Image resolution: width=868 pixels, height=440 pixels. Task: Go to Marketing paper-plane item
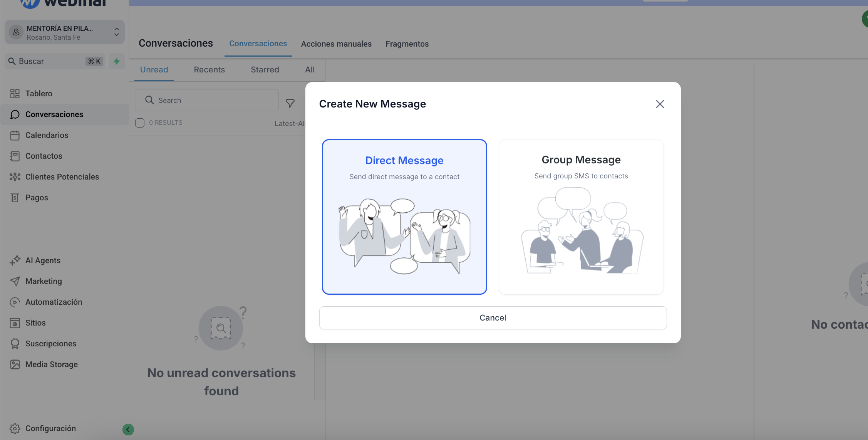click(44, 281)
